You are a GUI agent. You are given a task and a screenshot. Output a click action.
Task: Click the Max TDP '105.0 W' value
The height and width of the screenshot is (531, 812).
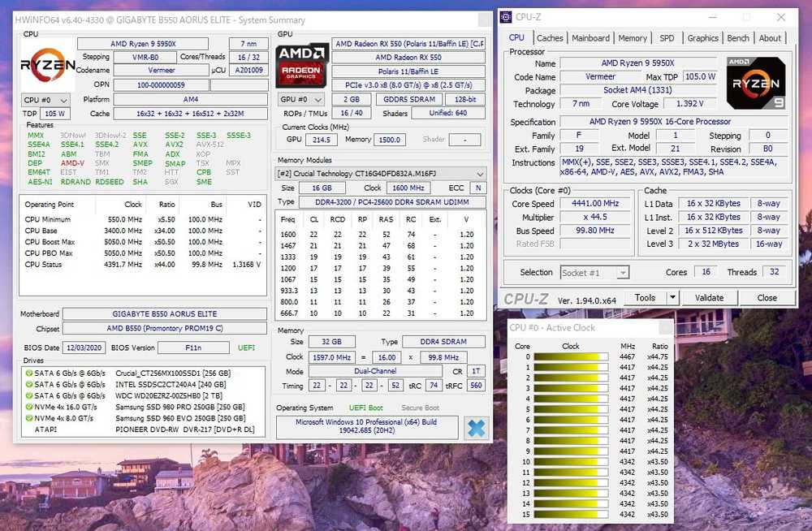pyautogui.click(x=700, y=76)
